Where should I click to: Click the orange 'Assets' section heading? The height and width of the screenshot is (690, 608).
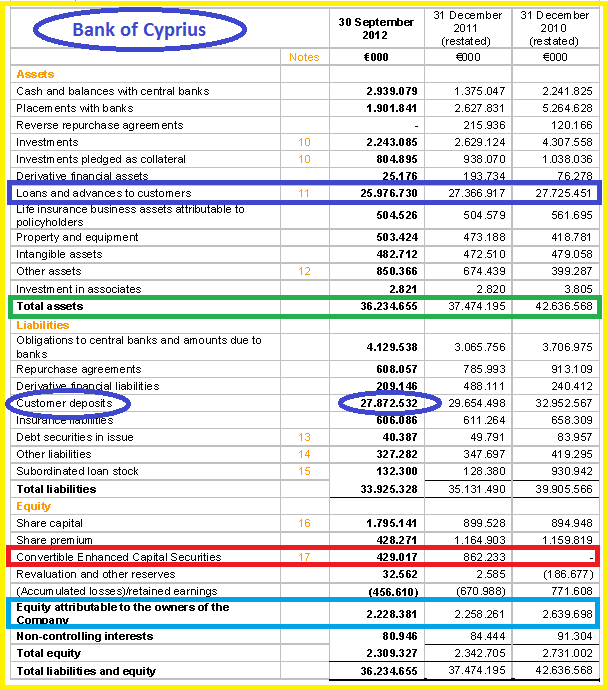pyautogui.click(x=35, y=74)
